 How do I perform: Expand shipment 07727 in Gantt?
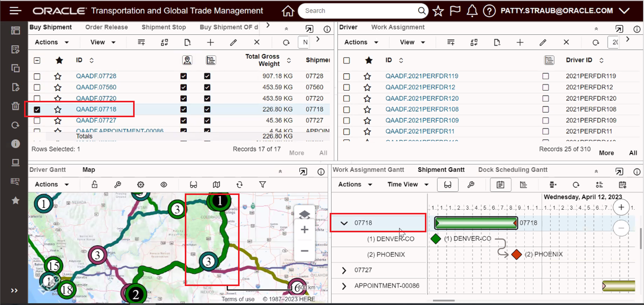[x=344, y=270]
